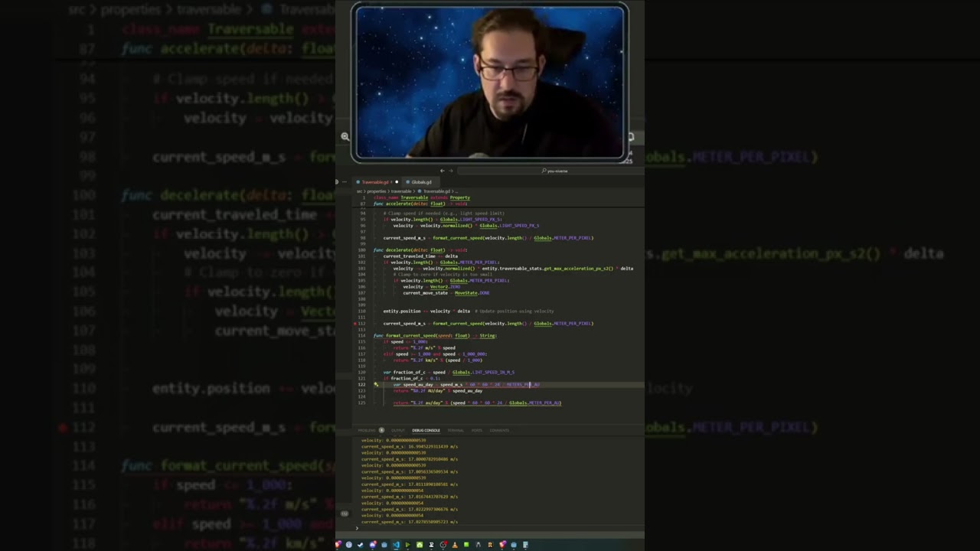Open the Output panel tab
Viewport: 980px width, 551px height.
pyautogui.click(x=398, y=430)
